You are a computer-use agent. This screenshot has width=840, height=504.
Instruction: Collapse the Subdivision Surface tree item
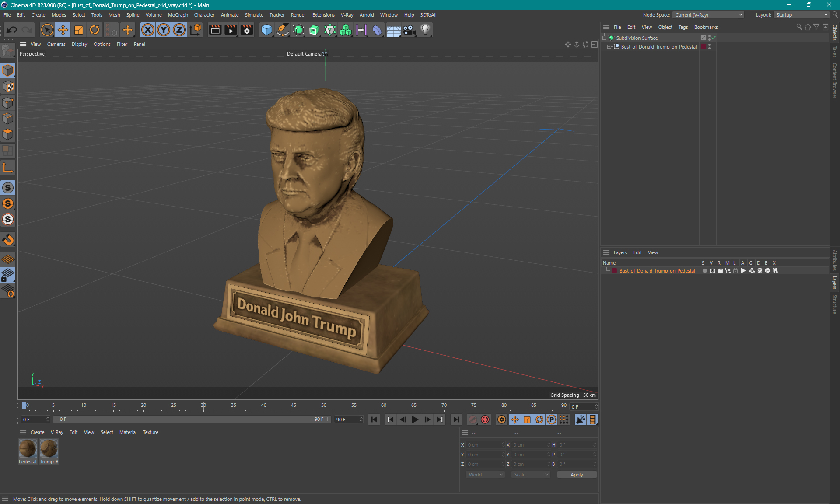[605, 38]
